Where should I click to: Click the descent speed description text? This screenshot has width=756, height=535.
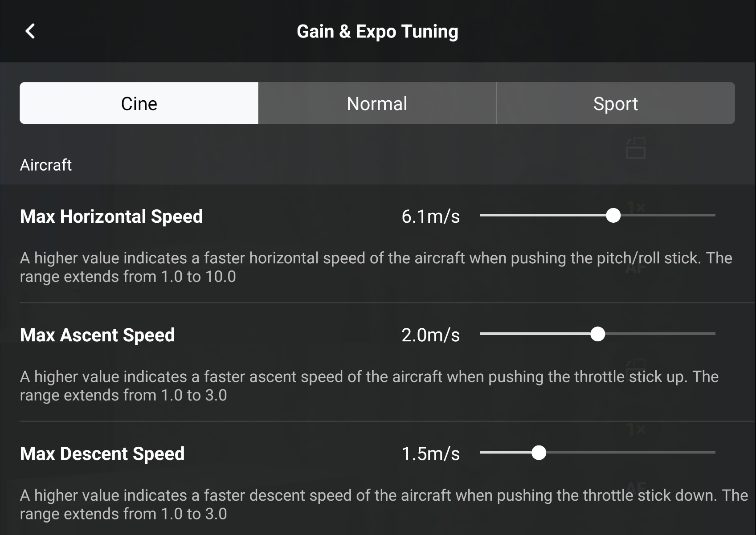click(383, 504)
